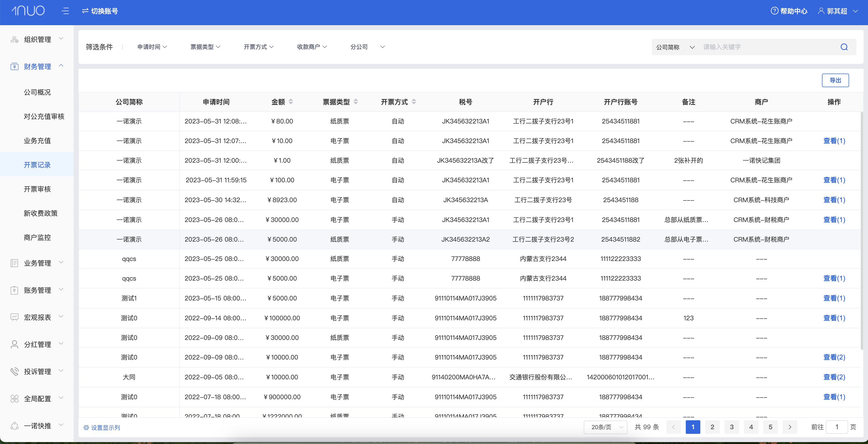This screenshot has width=868, height=444.
Task: Click the 全局配置 grid icon
Action: [14, 398]
